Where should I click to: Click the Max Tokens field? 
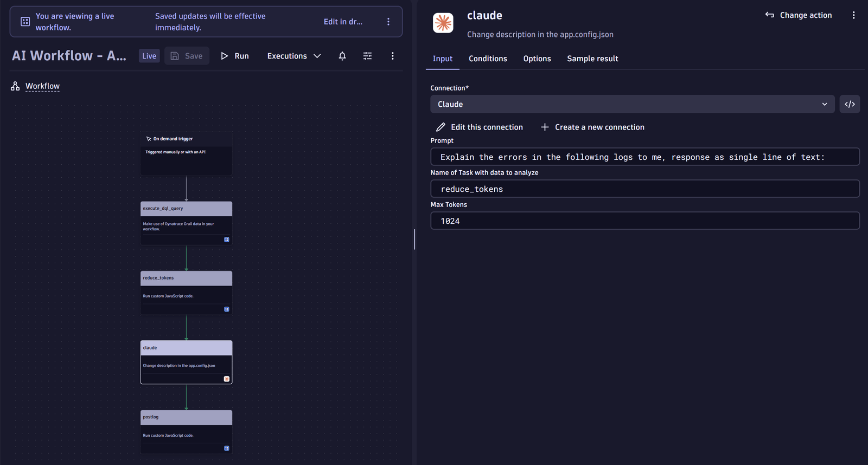tap(645, 221)
